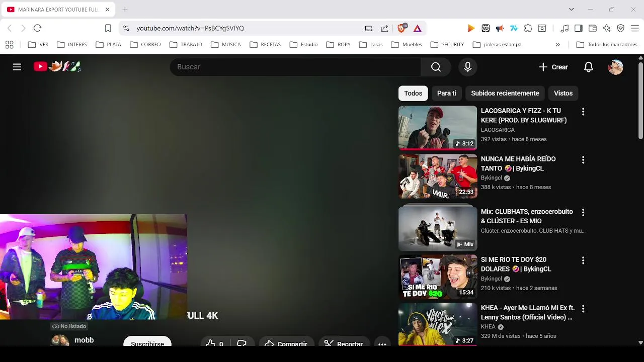
Task: Open the SECURITY bookmark folder
Action: click(x=447, y=45)
